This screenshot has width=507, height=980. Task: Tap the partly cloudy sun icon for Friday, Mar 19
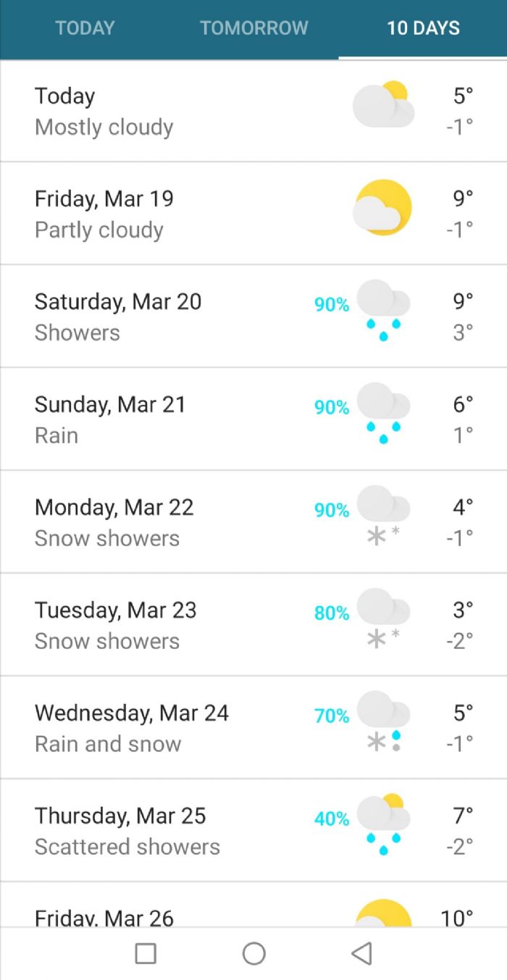383,207
